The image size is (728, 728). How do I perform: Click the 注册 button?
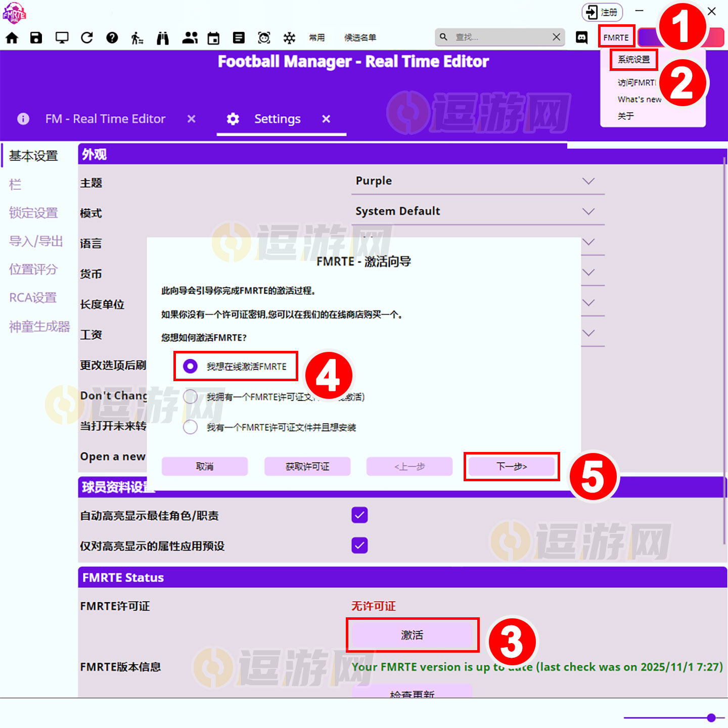pyautogui.click(x=602, y=12)
